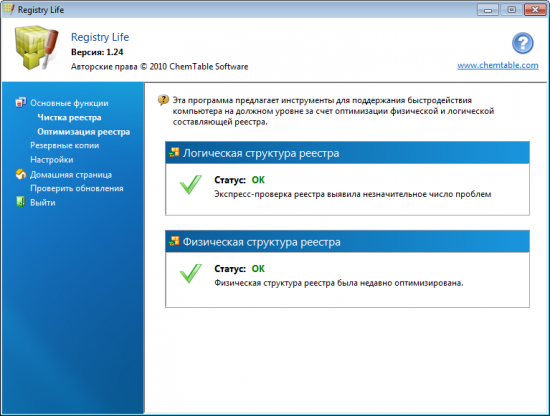Click the title bar app icon

click(x=8, y=9)
